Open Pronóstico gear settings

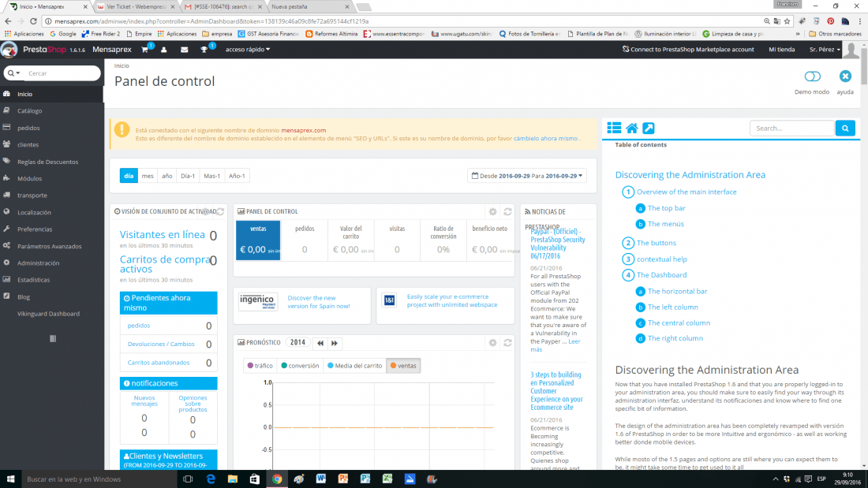(492, 343)
